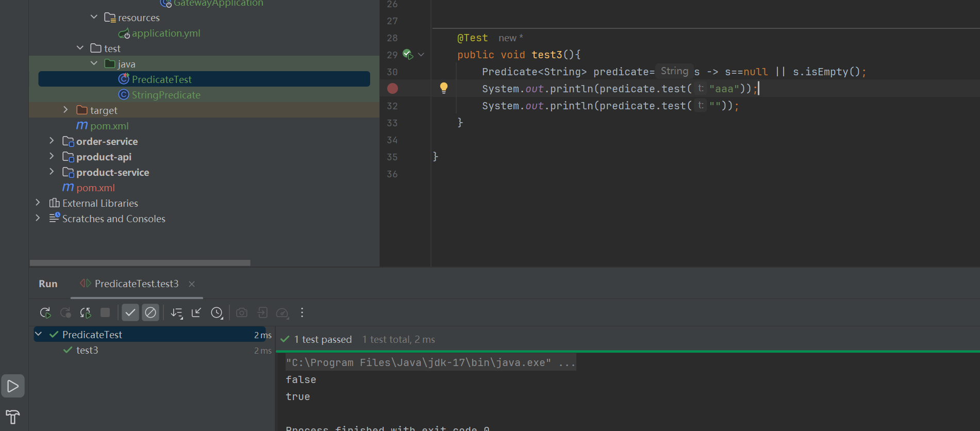Toggle auto-test rerun icon
The width and height of the screenshot is (980, 431).
pos(86,312)
